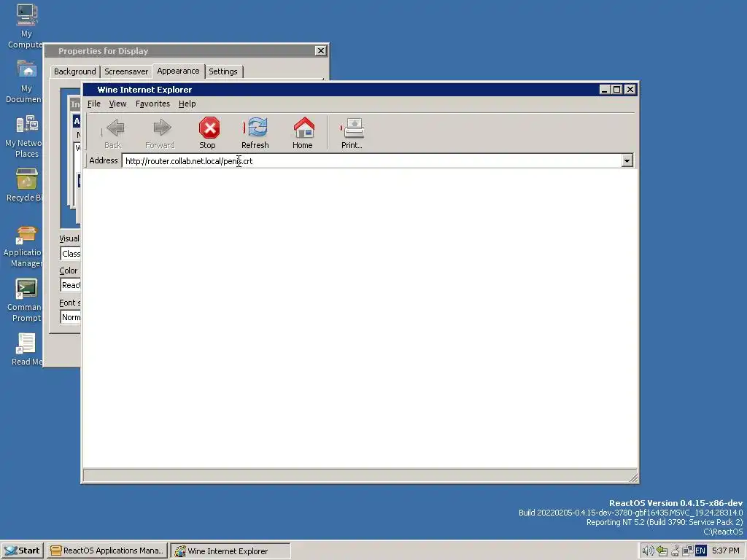Switch to the Screensaver tab
747x560 pixels.
point(126,71)
